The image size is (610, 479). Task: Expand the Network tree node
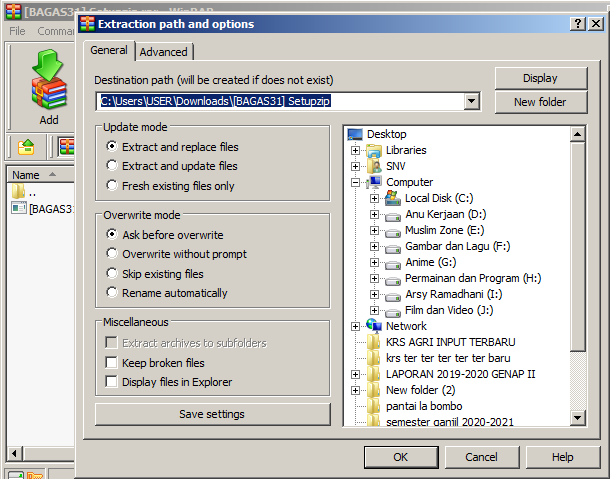tap(355, 326)
